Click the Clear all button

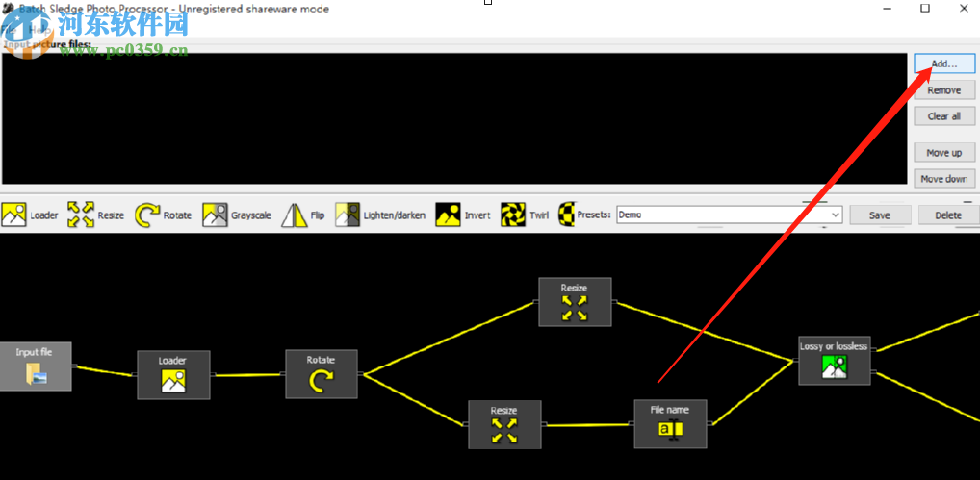click(x=944, y=116)
